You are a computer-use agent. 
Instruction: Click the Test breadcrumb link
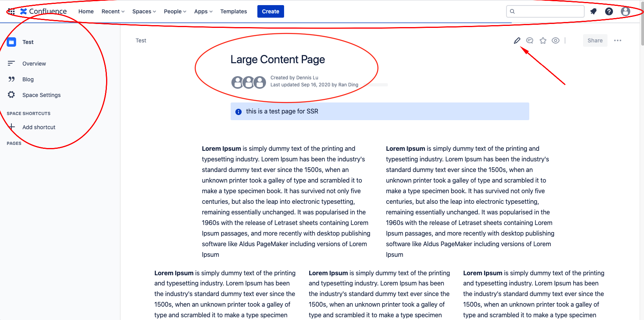click(141, 40)
